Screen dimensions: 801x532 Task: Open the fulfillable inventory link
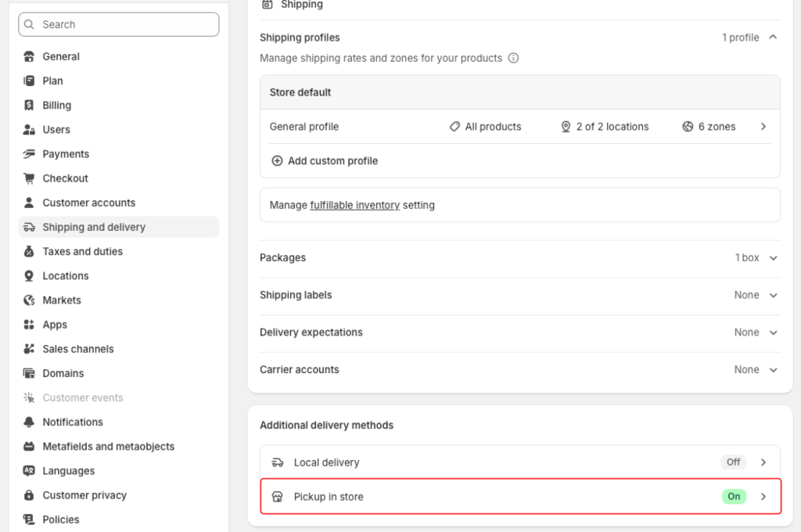click(354, 205)
